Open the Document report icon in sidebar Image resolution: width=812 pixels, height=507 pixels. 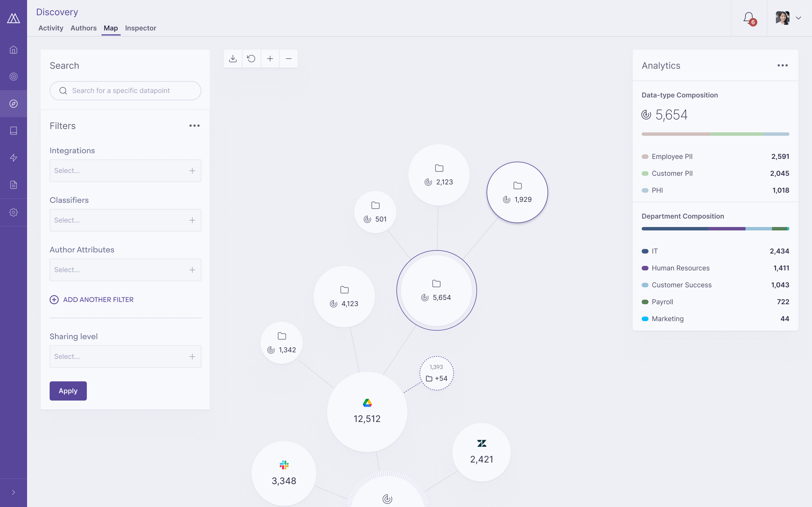13,184
